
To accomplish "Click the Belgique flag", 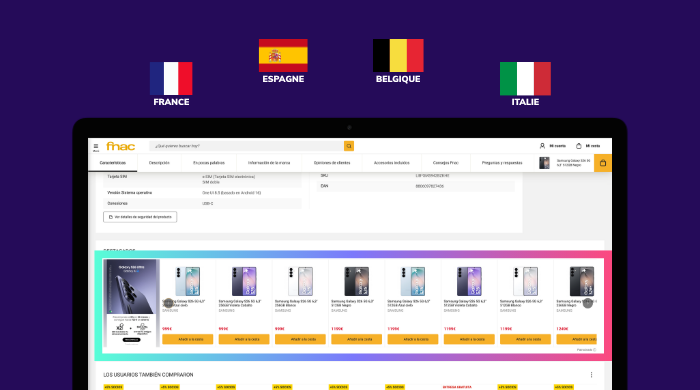I will (398, 56).
